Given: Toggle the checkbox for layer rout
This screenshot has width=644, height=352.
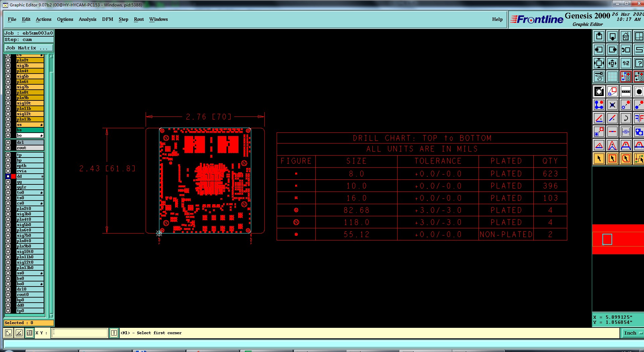Looking at the screenshot, I should tap(8, 148).
